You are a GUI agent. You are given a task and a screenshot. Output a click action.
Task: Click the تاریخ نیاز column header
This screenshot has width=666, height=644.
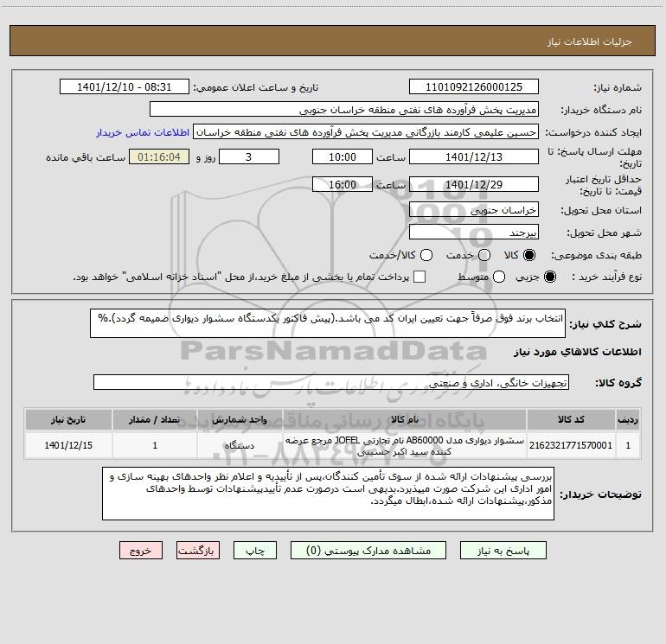[x=68, y=419]
